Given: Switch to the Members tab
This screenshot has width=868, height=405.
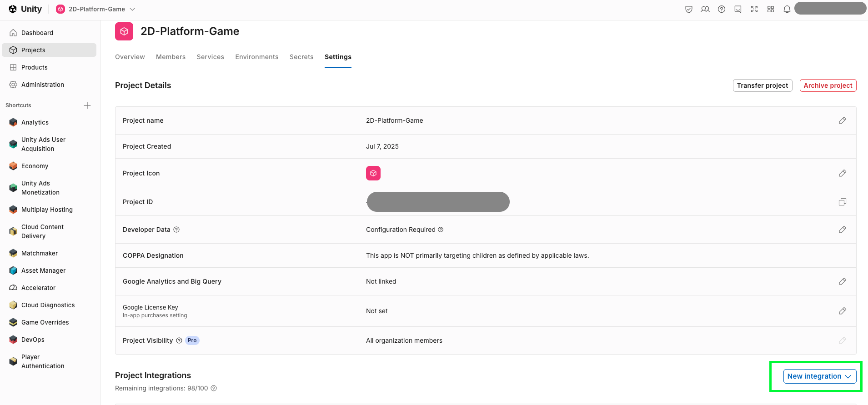Looking at the screenshot, I should 171,57.
